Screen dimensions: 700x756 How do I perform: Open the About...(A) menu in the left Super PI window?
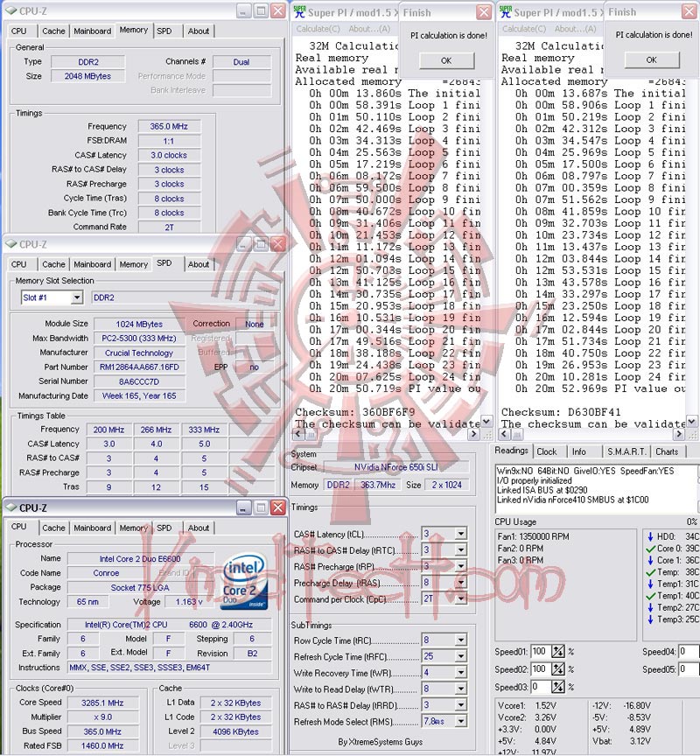[369, 29]
